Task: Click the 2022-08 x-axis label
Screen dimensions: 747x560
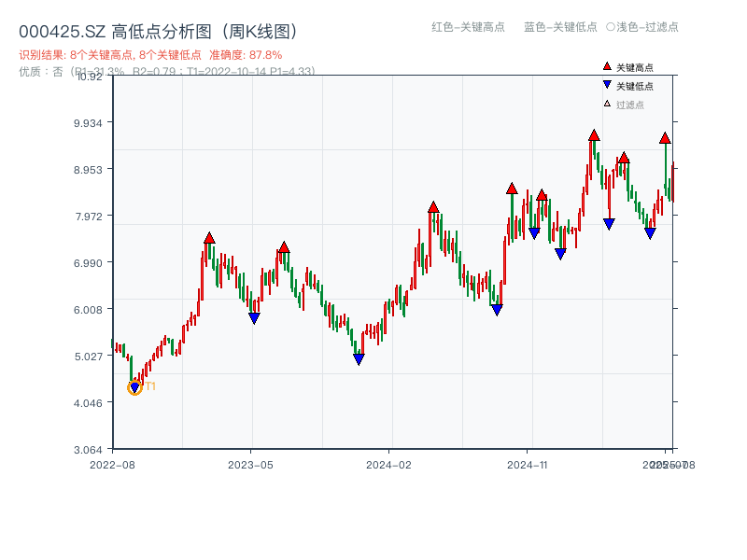Action: click(112, 465)
